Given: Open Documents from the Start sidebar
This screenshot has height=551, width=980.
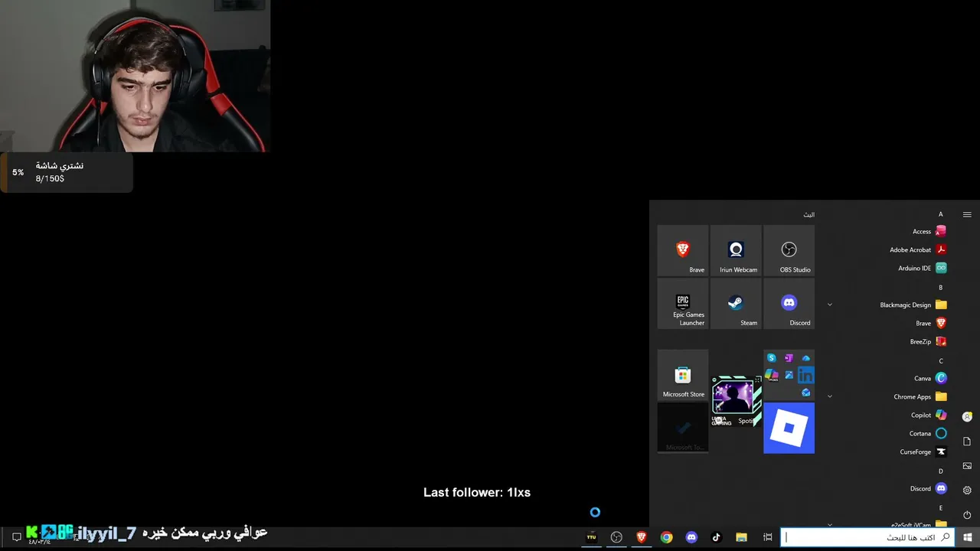Looking at the screenshot, I should click(967, 442).
